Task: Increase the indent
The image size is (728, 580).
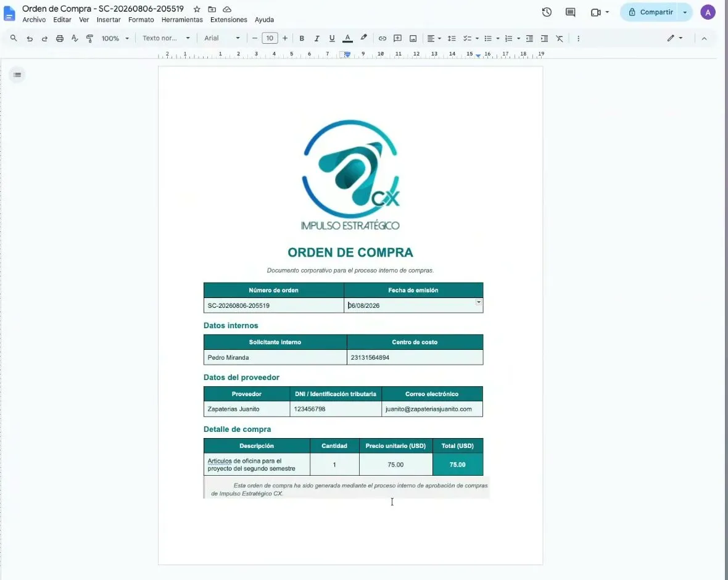Action: (x=544, y=38)
